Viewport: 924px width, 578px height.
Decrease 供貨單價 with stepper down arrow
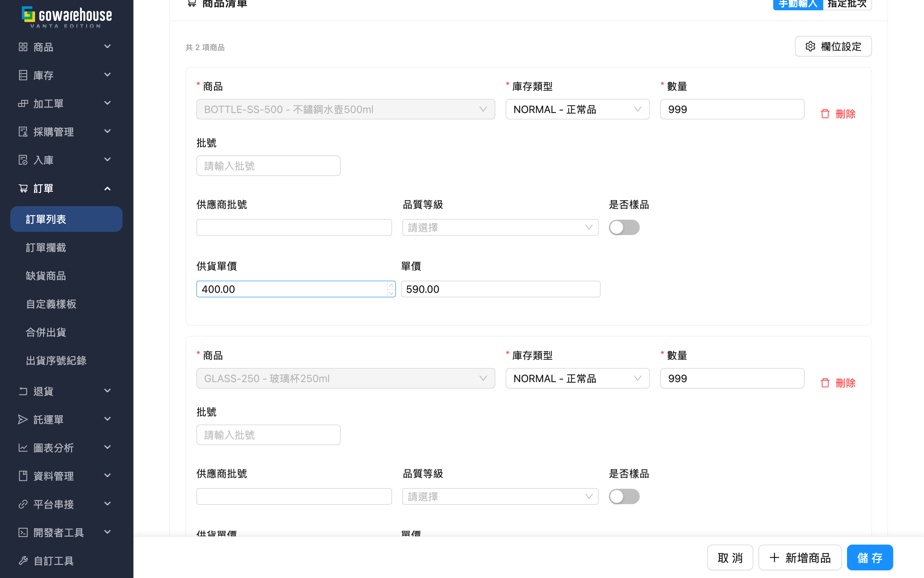click(x=391, y=293)
